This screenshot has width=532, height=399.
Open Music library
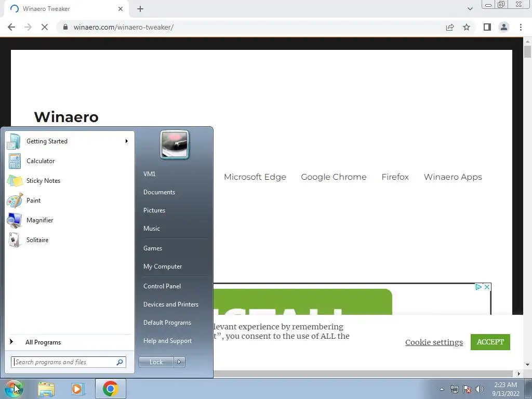(x=152, y=229)
